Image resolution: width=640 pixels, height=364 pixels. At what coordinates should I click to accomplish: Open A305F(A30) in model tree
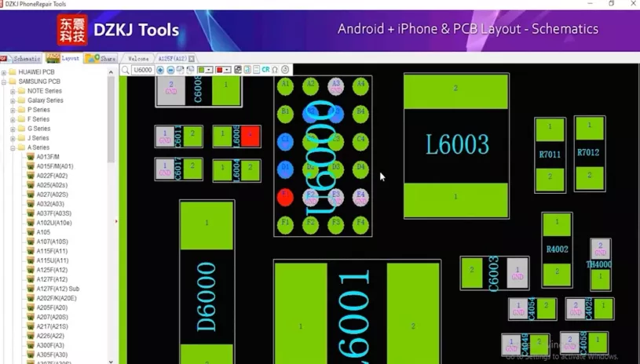pyautogui.click(x=52, y=355)
